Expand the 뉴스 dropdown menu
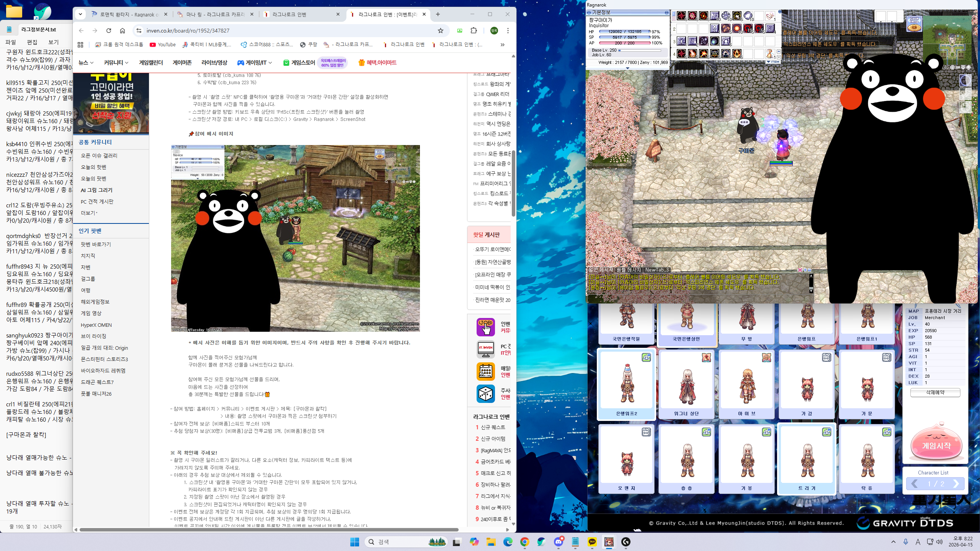 [86, 63]
